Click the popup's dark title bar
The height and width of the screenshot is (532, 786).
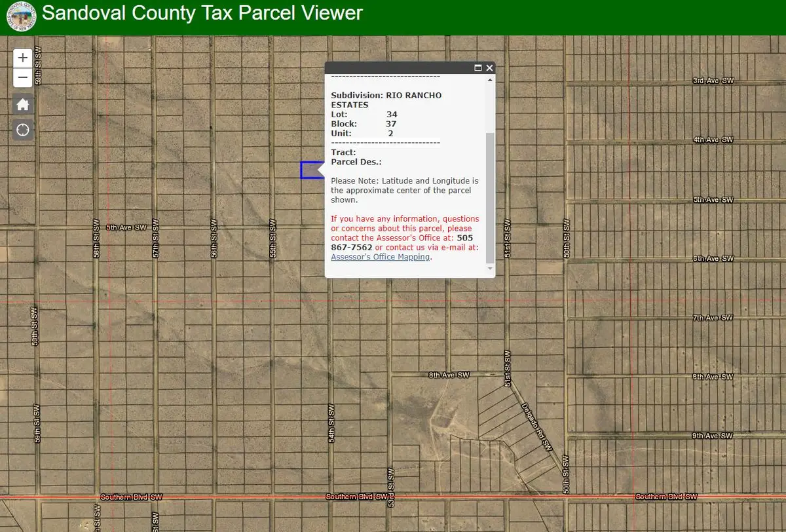(400, 68)
